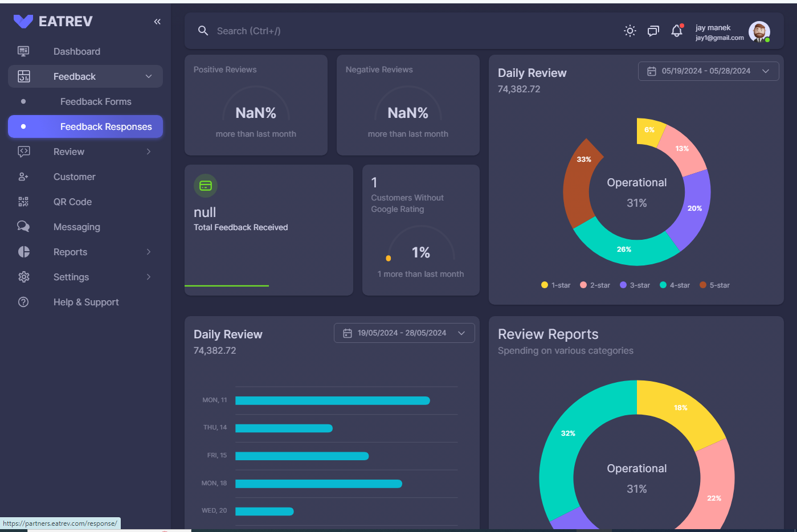Click calendar icon in 19/05/2024 date picker
Viewport: 797px width, 532px height.
click(x=348, y=333)
